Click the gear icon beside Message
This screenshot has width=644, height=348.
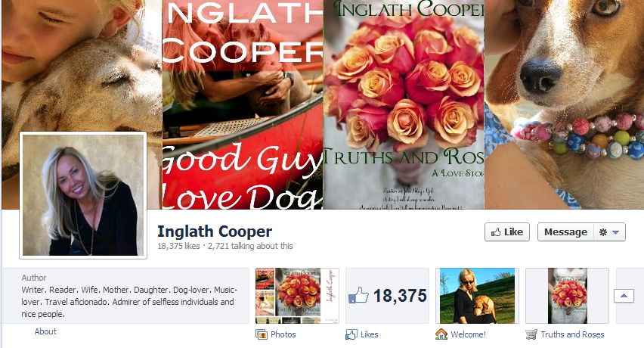click(603, 232)
